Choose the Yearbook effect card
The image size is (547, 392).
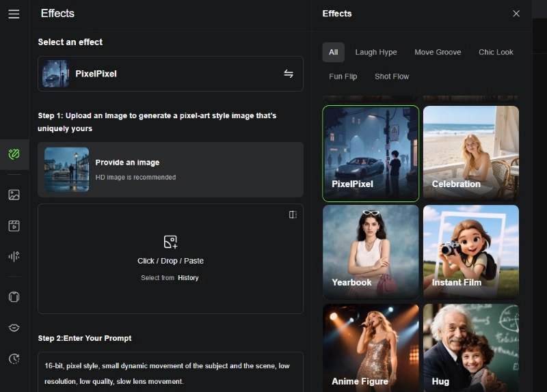pos(371,252)
